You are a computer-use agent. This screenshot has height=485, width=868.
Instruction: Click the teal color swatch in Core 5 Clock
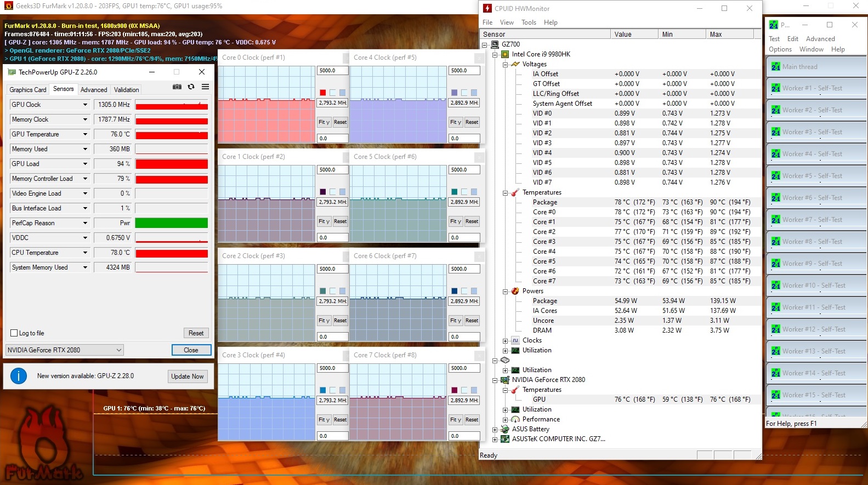click(455, 192)
